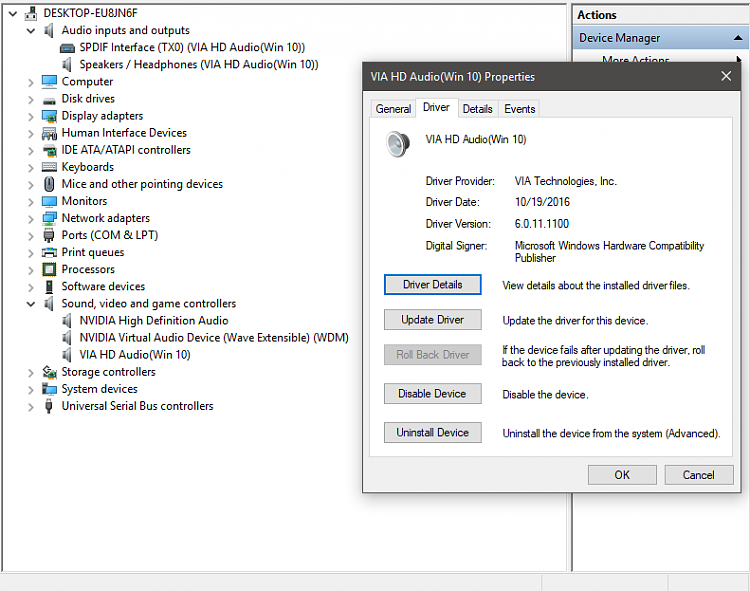This screenshot has width=750, height=591.
Task: Expand the Universal Serial Bus controllers node
Action: click(x=31, y=407)
